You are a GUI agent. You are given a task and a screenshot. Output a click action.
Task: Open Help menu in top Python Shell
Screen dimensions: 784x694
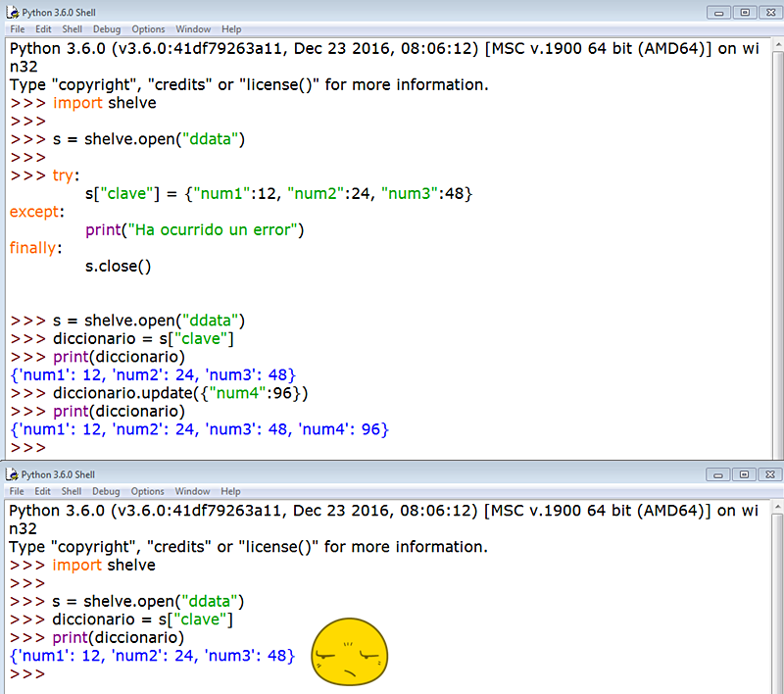point(231,29)
